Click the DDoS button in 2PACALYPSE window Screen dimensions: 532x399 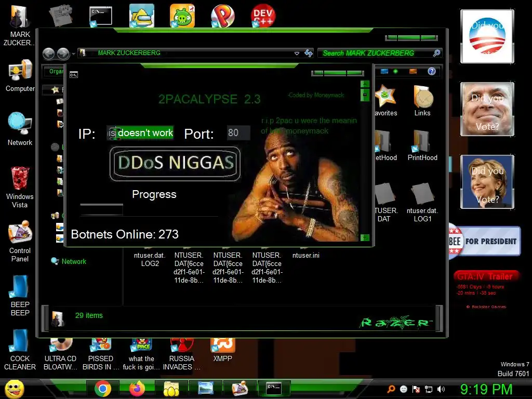click(x=175, y=164)
